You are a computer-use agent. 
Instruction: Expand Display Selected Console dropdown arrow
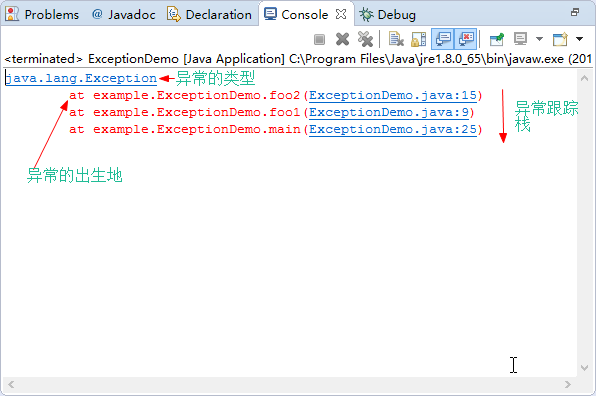click(x=539, y=39)
